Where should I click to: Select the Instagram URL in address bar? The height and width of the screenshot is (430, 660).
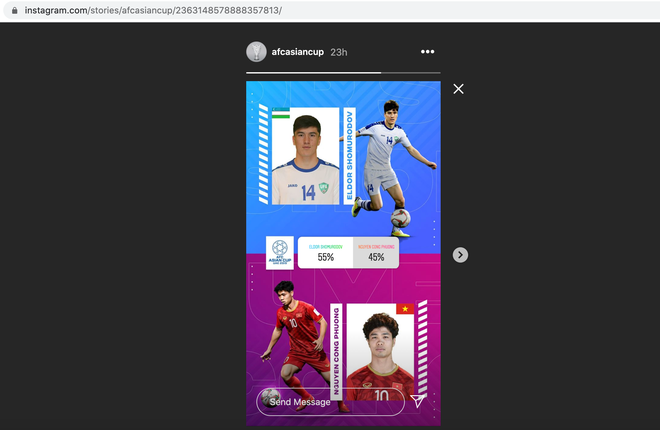[150, 10]
